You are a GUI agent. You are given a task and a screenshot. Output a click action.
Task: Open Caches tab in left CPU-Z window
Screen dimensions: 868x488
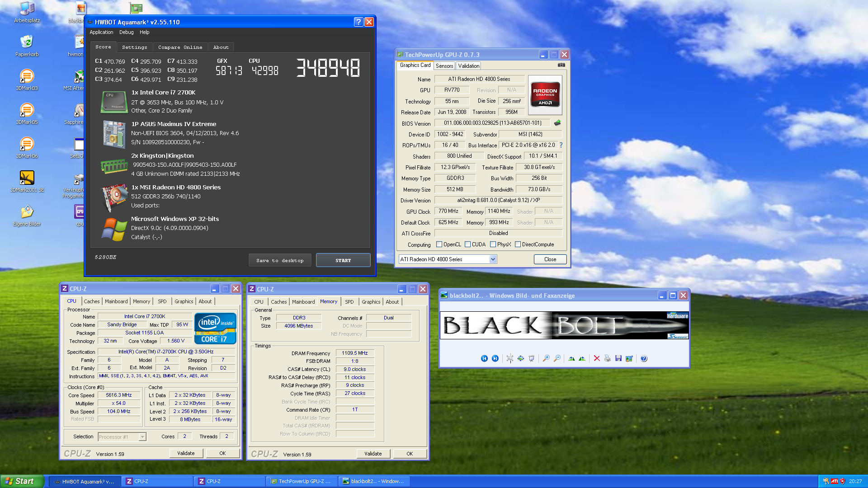coord(91,301)
